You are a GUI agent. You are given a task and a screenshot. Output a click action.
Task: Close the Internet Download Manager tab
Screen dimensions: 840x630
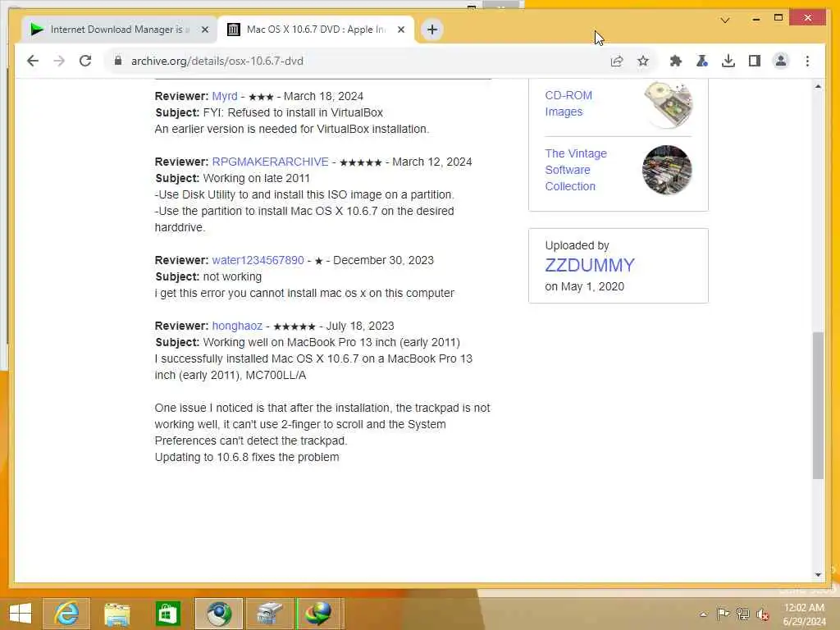coord(204,30)
